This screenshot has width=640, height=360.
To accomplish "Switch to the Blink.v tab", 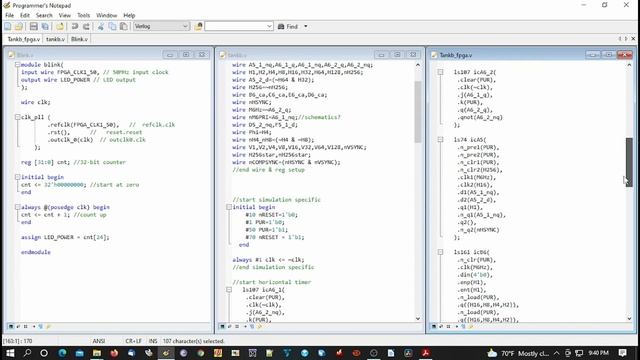I will (x=79, y=39).
